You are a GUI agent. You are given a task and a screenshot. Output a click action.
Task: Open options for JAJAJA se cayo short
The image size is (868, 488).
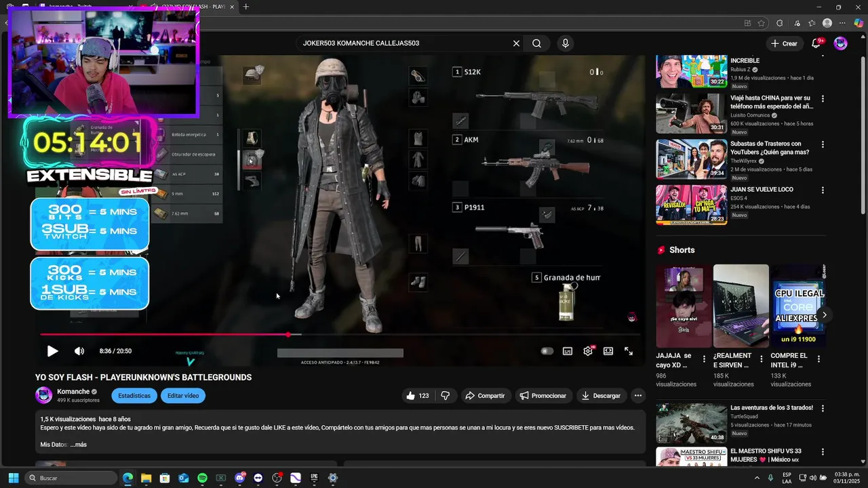[x=704, y=359]
